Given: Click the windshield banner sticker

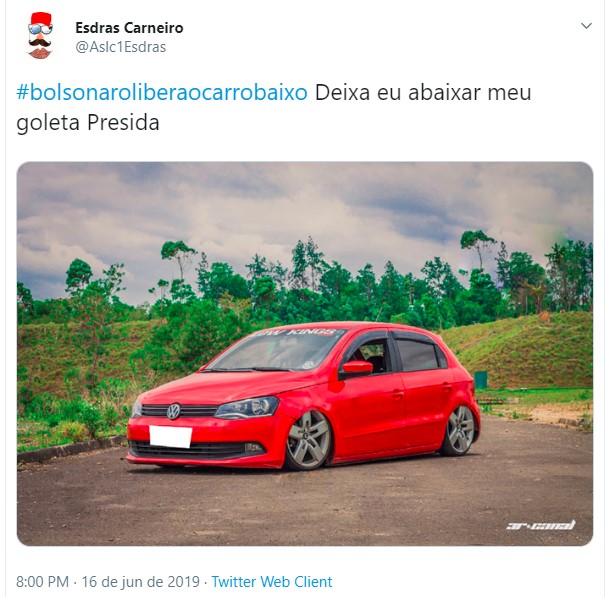Looking at the screenshot, I should tap(298, 332).
